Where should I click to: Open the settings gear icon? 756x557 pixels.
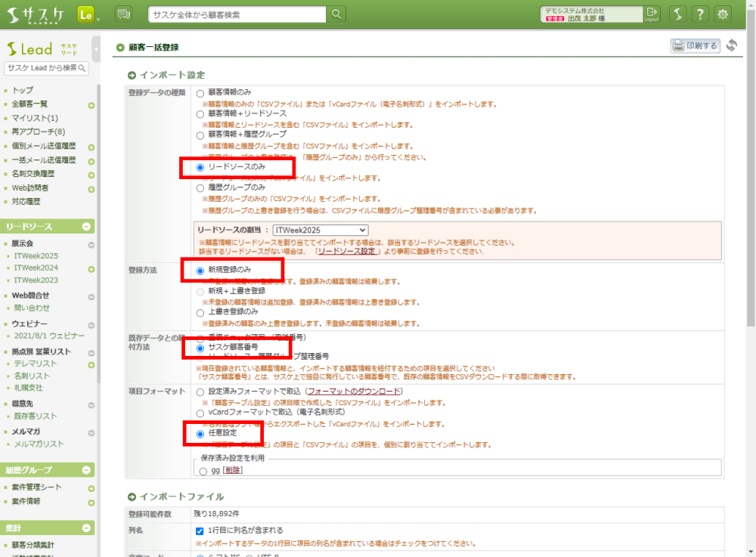tap(722, 14)
